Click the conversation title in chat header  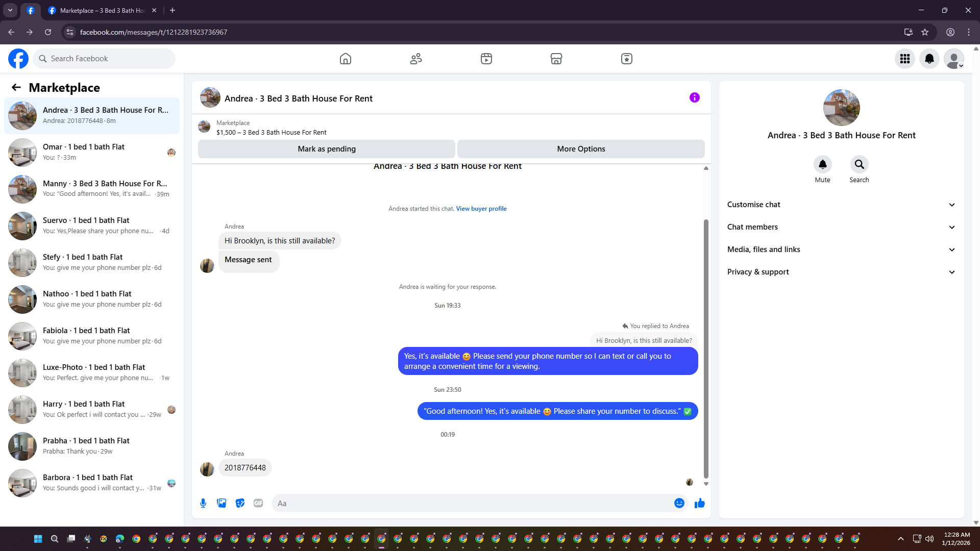pos(299,98)
